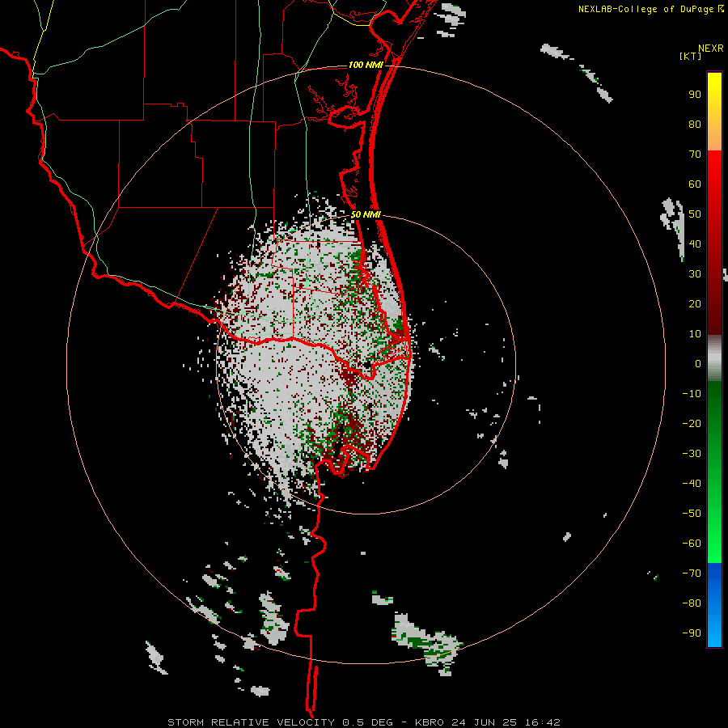Click the -80 value on velocity scale
The width and height of the screenshot is (728, 728).
click(692, 603)
